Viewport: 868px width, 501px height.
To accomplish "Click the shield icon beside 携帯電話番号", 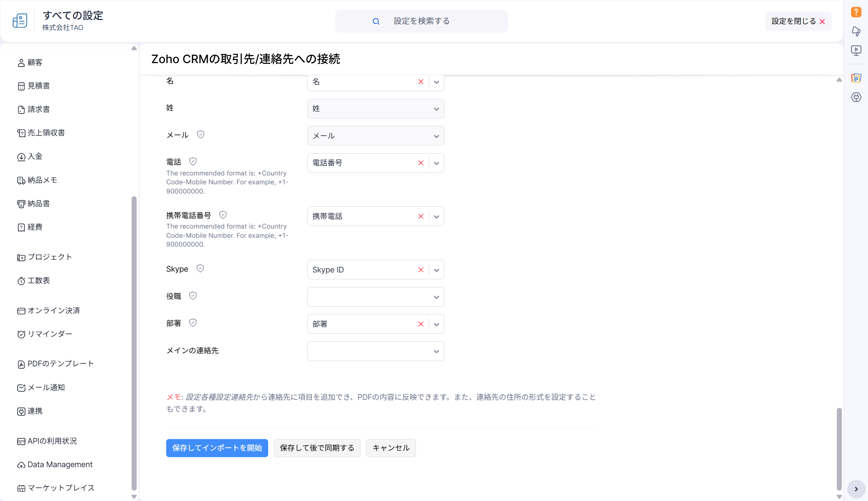I will click(223, 215).
